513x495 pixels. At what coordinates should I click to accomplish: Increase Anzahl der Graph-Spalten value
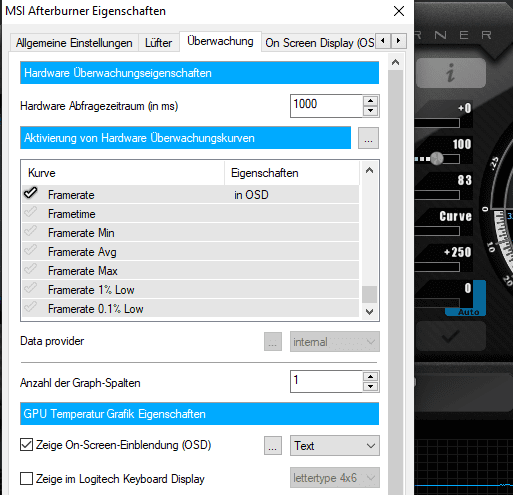370,376
